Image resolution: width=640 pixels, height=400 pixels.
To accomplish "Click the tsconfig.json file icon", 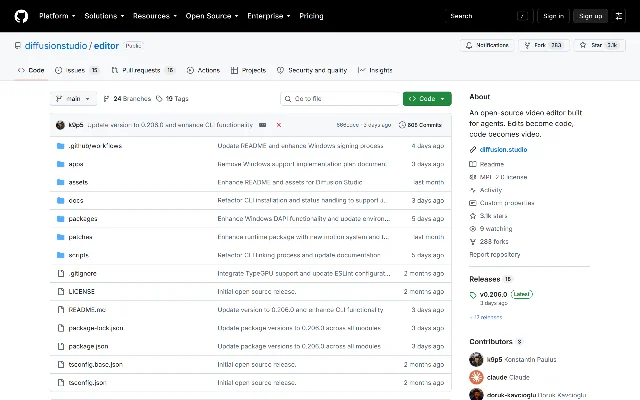I will pos(61,383).
